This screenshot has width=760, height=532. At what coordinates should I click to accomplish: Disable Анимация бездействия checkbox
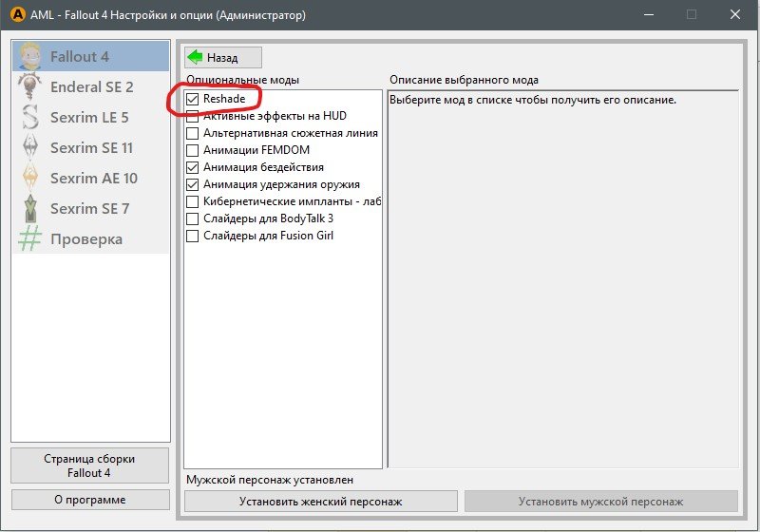(193, 167)
